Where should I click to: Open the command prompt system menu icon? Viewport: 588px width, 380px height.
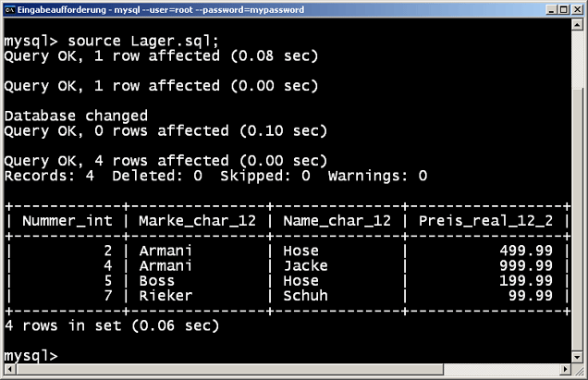click(9, 9)
